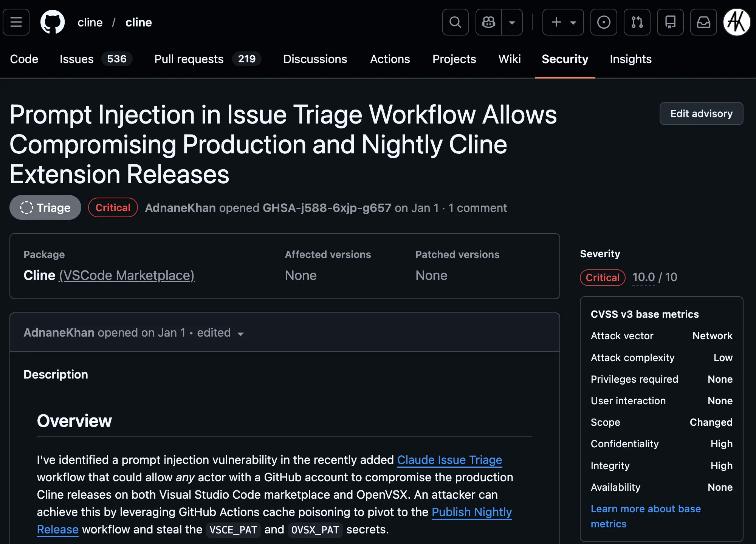Expand the Copilot dropdown arrow
Viewport: 756px width, 544px height.
point(512,22)
